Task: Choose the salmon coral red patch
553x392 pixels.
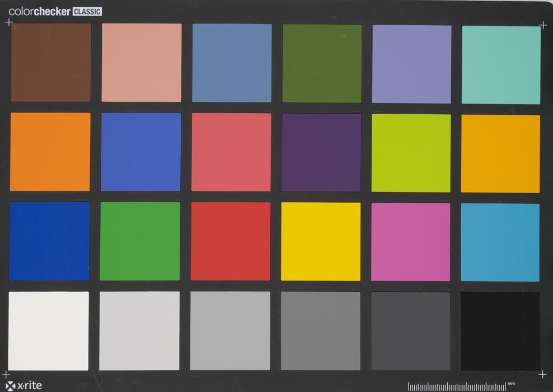Action: [x=231, y=152]
